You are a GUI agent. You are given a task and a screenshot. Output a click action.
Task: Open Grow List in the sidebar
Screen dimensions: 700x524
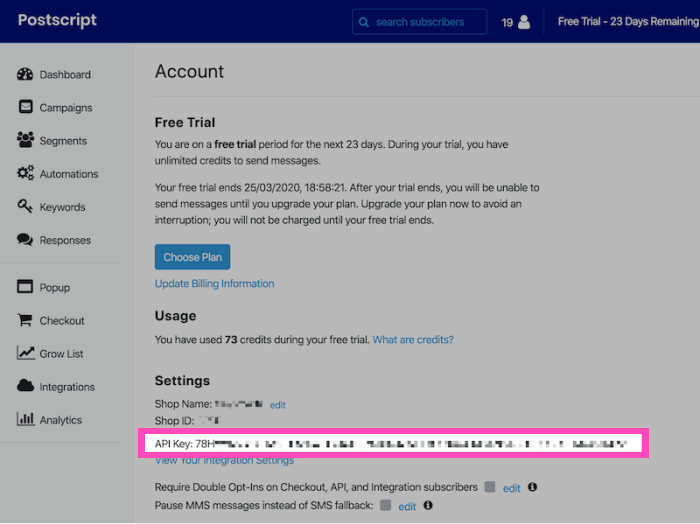61,354
